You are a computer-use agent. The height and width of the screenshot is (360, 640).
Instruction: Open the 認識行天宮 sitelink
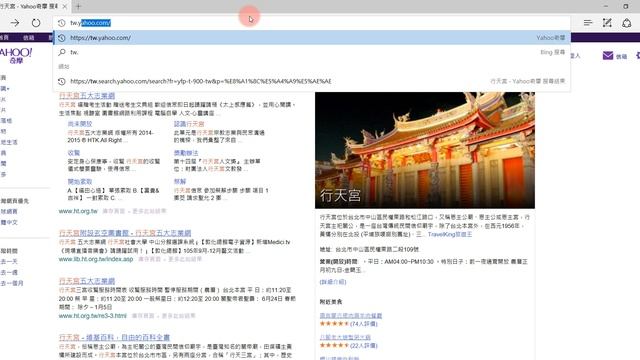click(x=189, y=124)
